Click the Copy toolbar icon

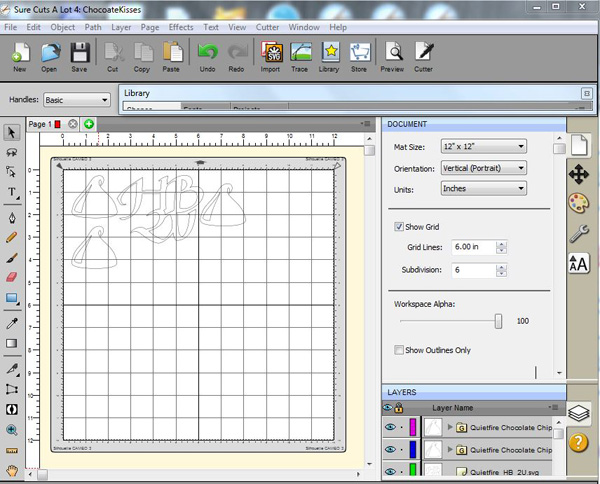[143, 52]
